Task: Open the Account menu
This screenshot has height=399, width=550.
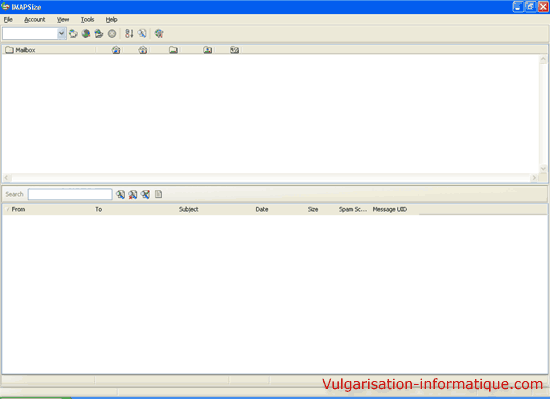Action: point(35,20)
